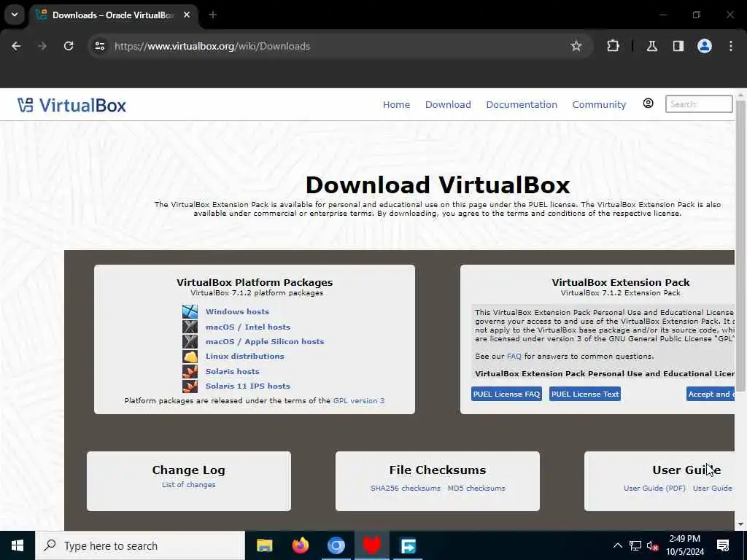Open the blue arrow app in taskbar
The width and height of the screenshot is (747, 560).
pos(408,545)
